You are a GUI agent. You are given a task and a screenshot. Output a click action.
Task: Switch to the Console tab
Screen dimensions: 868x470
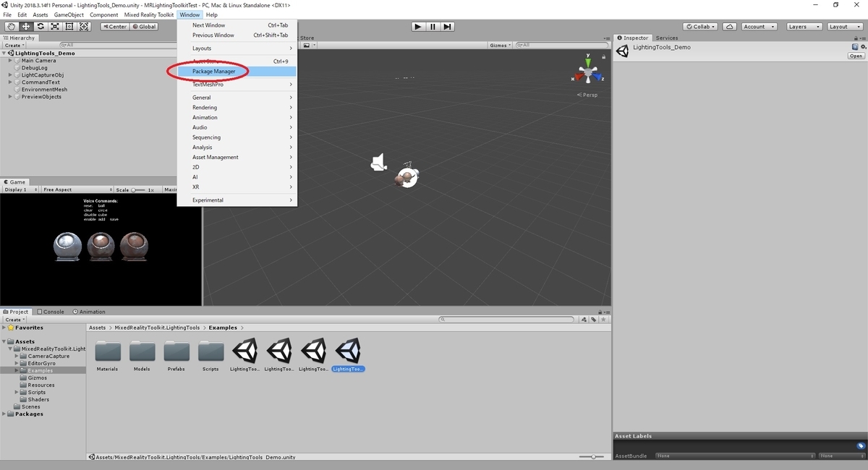click(x=50, y=312)
